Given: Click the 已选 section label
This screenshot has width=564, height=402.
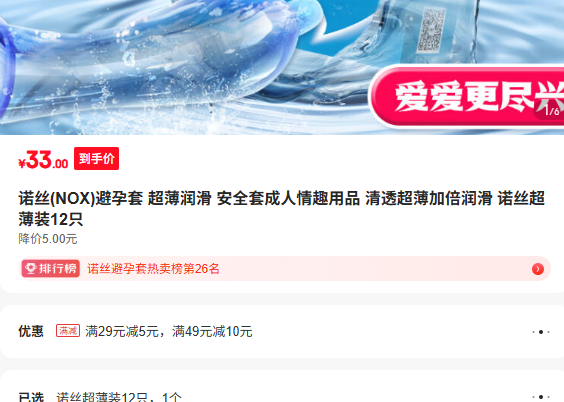Looking at the screenshot, I should click(31, 397).
